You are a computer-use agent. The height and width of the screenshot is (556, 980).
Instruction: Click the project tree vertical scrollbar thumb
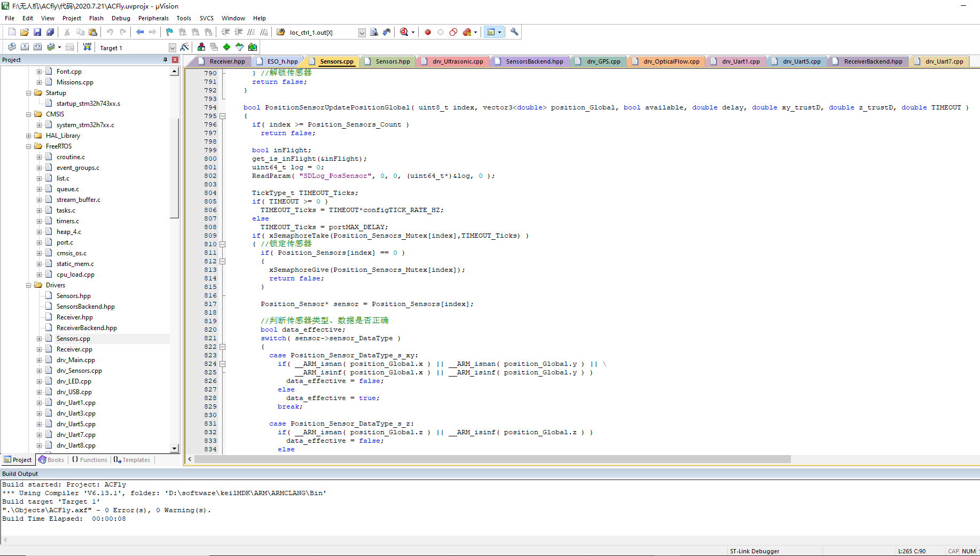[174, 167]
